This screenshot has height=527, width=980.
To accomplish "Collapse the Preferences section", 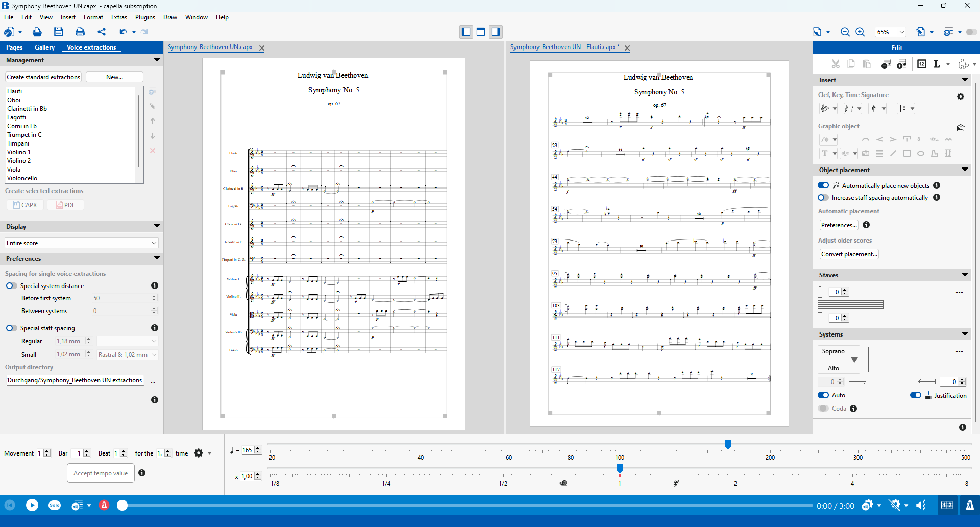I will tap(157, 258).
